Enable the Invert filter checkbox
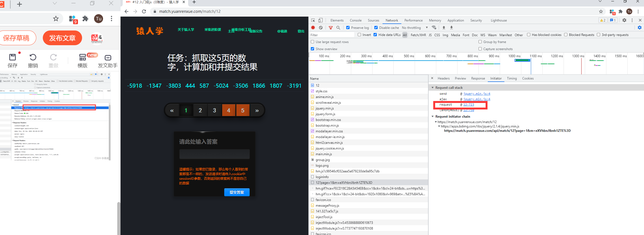The width and height of the screenshot is (644, 235). pyautogui.click(x=359, y=35)
